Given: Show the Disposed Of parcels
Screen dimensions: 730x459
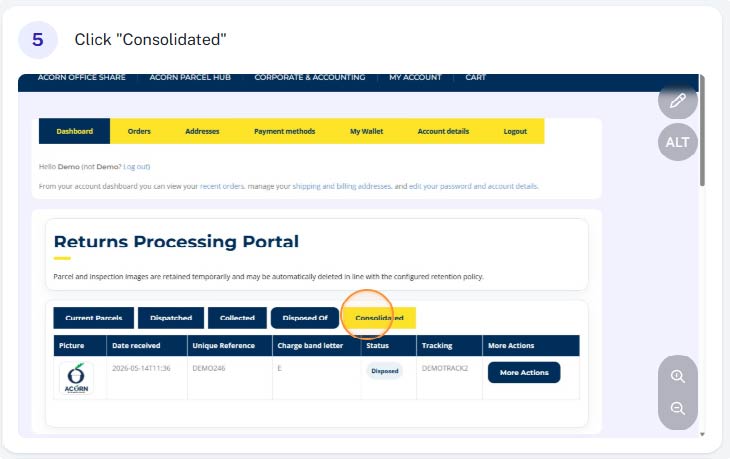Looking at the screenshot, I should tap(305, 318).
